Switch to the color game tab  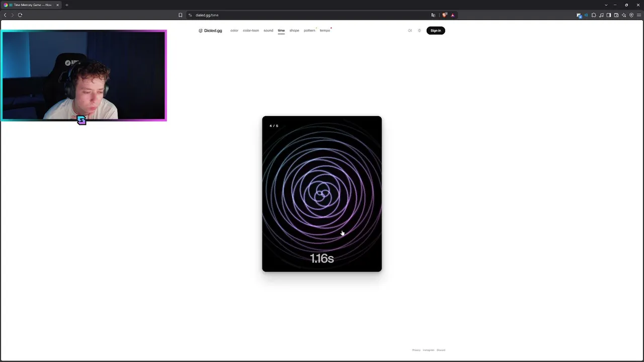click(x=234, y=31)
